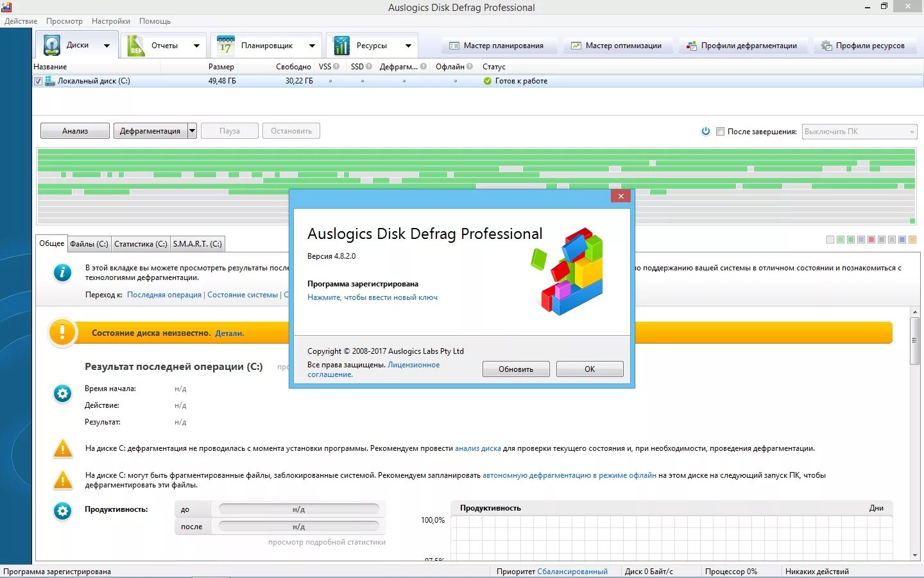
Task: Click the 'Состояние системы' link
Action: pyautogui.click(x=243, y=295)
